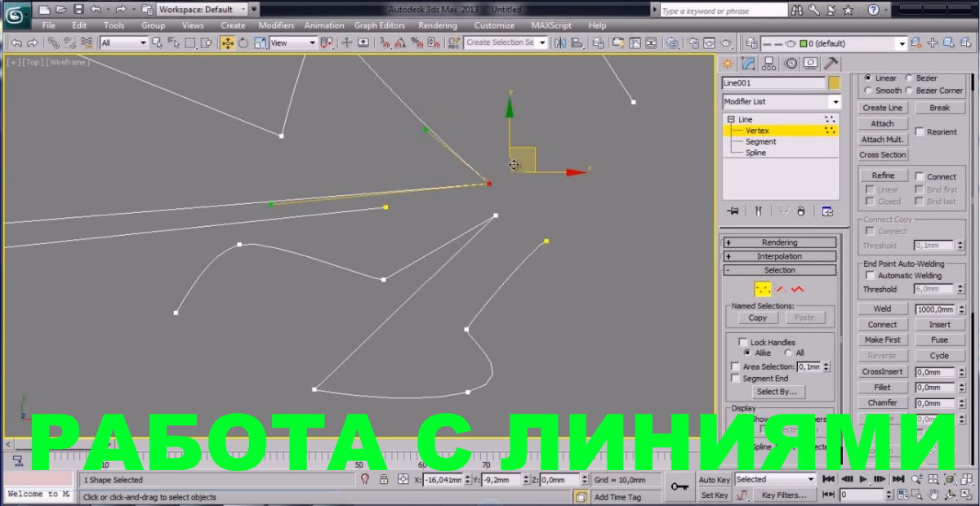
Task: Enable the Connect checkbox beside Refine
Action: (920, 176)
